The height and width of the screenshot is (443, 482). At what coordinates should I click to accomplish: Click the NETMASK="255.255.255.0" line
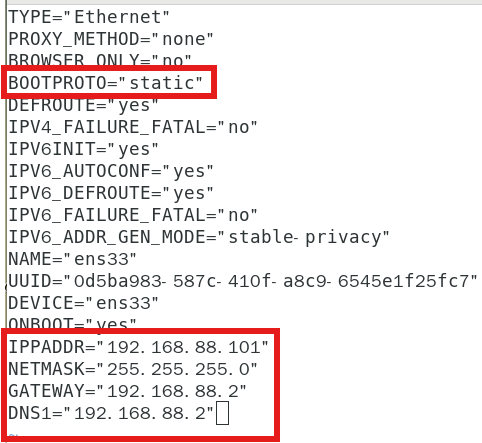(133, 369)
